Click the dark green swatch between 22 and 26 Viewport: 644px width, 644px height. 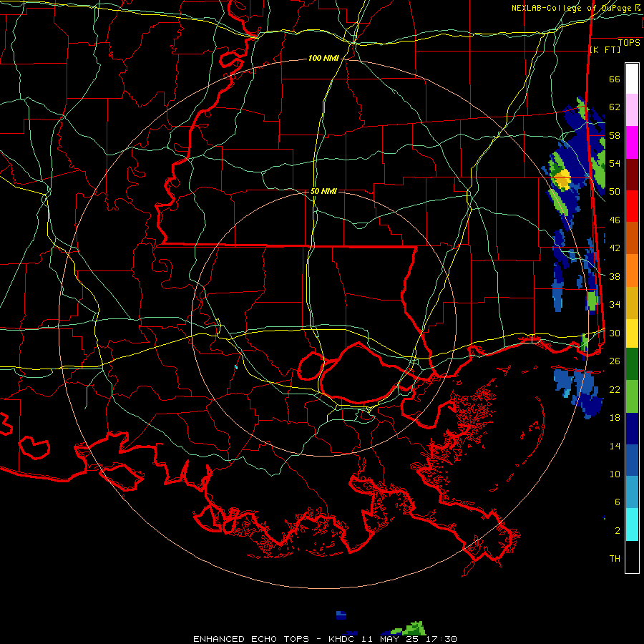632,364
